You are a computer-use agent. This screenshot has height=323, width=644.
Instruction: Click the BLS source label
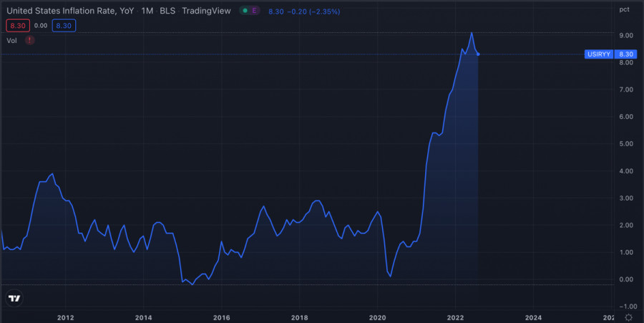click(x=169, y=11)
